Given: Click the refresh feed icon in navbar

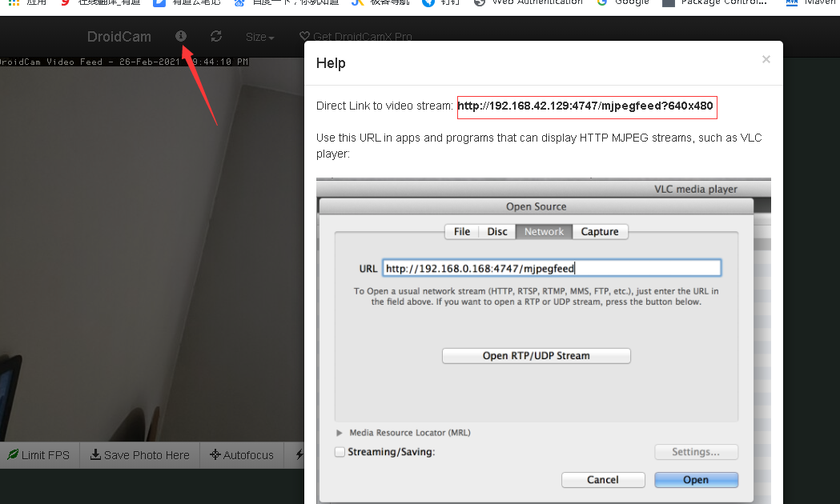Looking at the screenshot, I should point(216,36).
